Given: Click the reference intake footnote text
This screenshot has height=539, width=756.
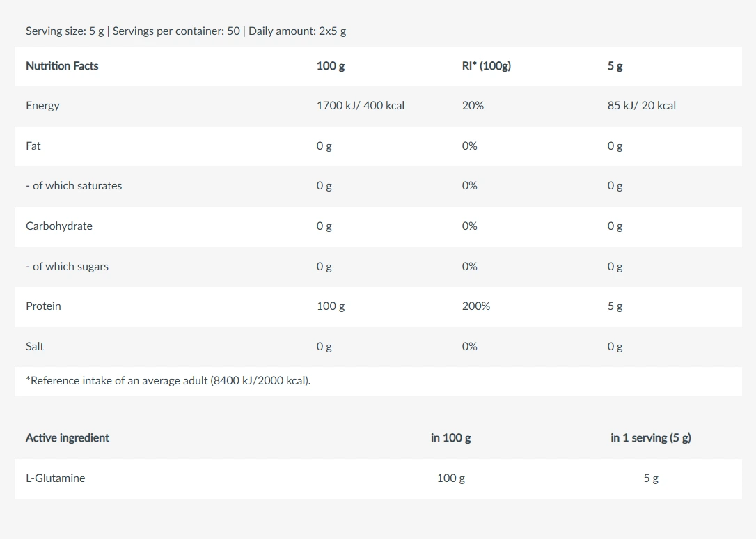Looking at the screenshot, I should click(168, 381).
